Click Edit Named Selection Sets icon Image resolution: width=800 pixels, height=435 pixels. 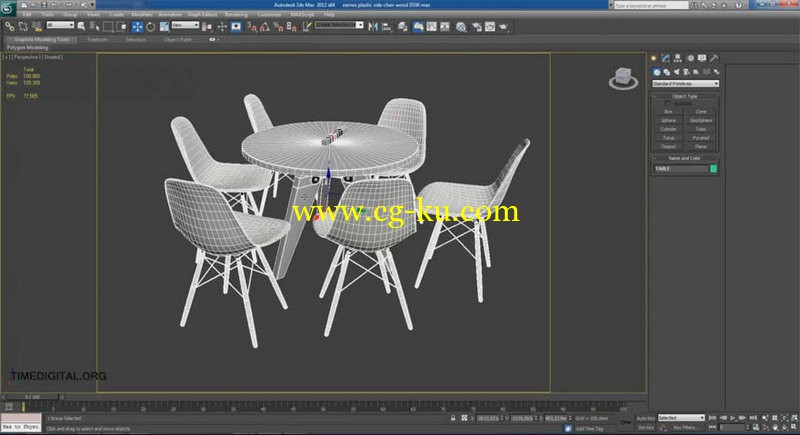306,27
